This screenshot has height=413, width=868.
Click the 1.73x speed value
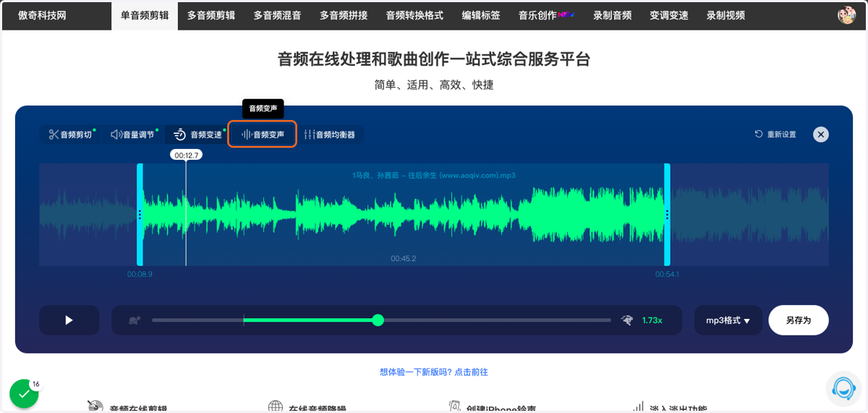click(x=652, y=320)
